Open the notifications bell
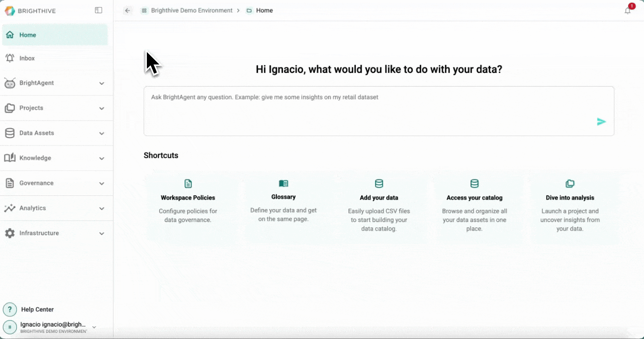 628,10
